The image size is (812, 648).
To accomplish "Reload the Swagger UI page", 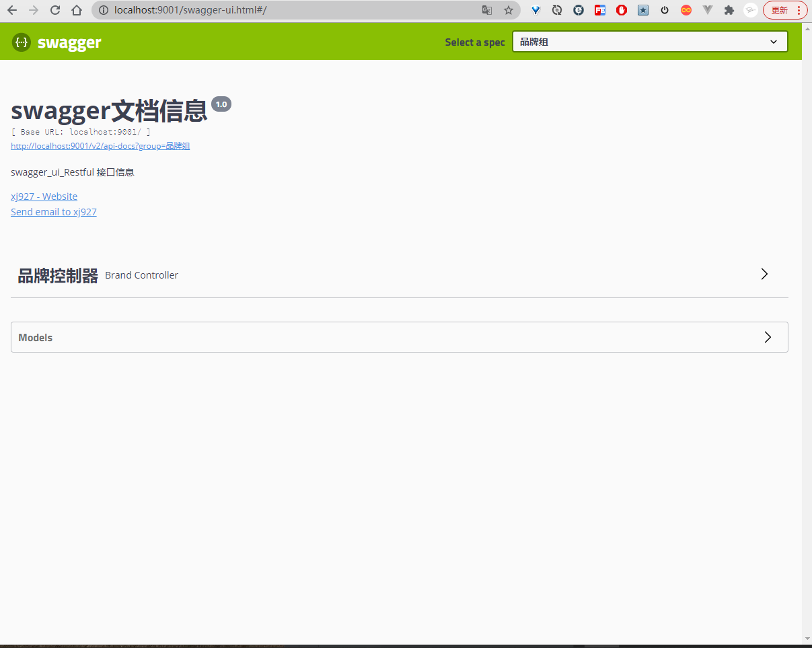I will coord(55,10).
